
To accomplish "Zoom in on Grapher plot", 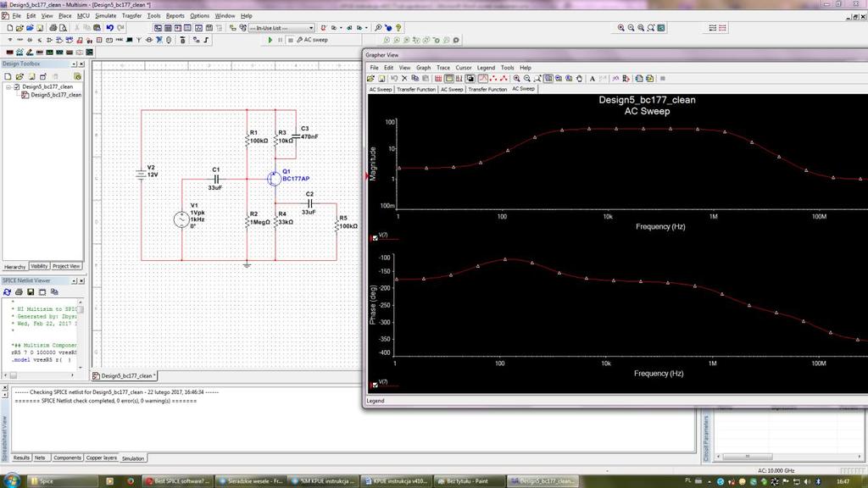I will 516,79.
